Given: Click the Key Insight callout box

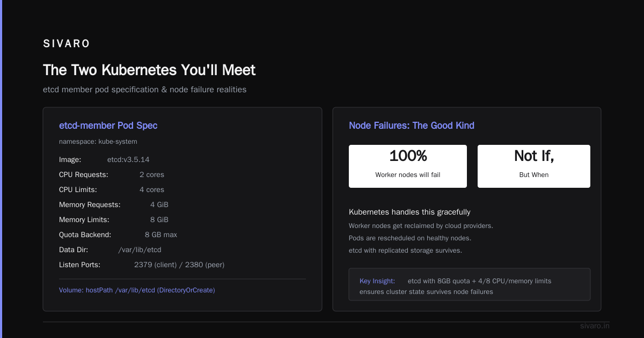Looking at the screenshot, I should coord(470,284).
